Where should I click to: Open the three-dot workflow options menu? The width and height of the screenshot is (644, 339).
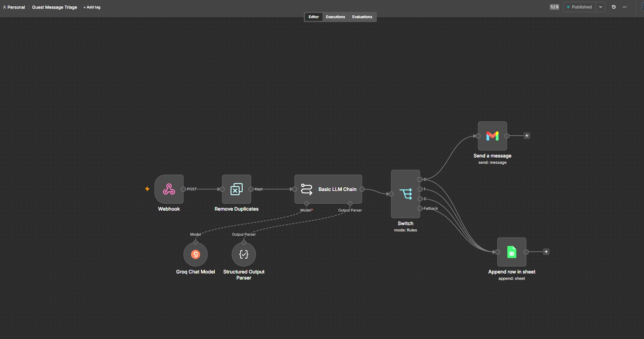[625, 7]
